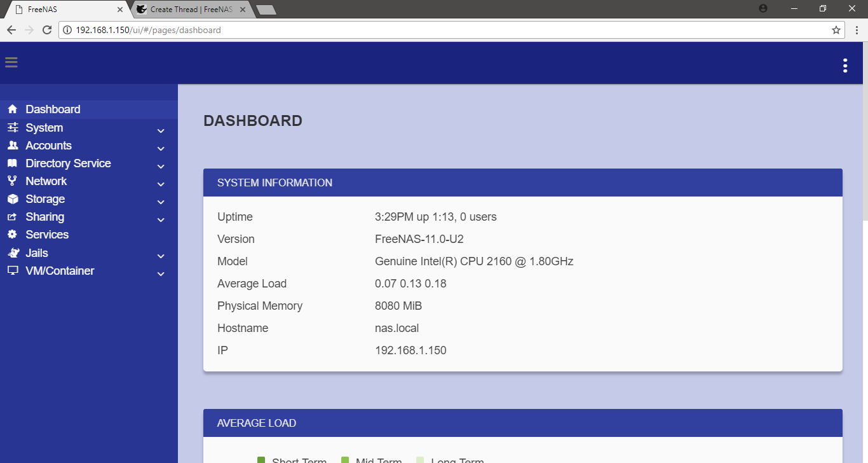Click the page vertical scrollbar
The width and height of the screenshot is (868, 463).
click(x=865, y=132)
